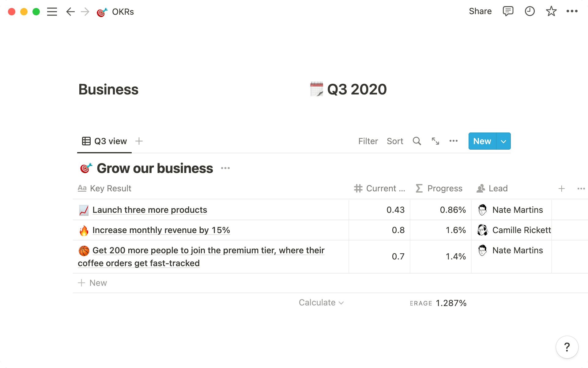Open table settings from the rightmost ellipsis
This screenshot has height=368, width=588.
tap(581, 188)
